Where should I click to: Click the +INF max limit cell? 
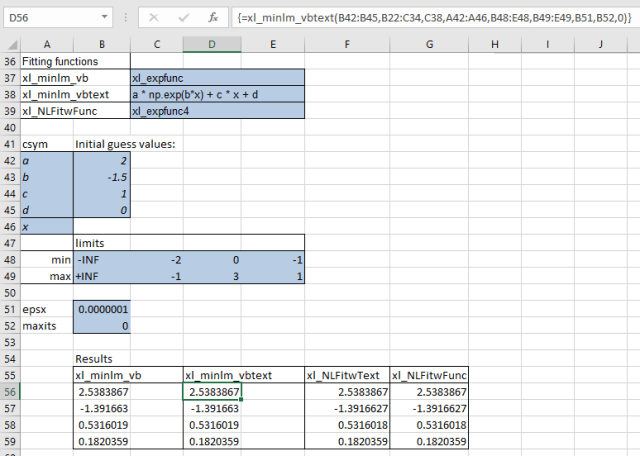click(x=101, y=276)
